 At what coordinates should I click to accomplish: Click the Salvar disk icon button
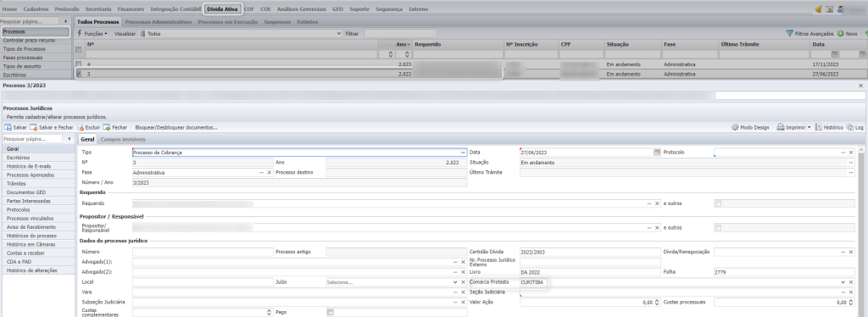pos(15,127)
